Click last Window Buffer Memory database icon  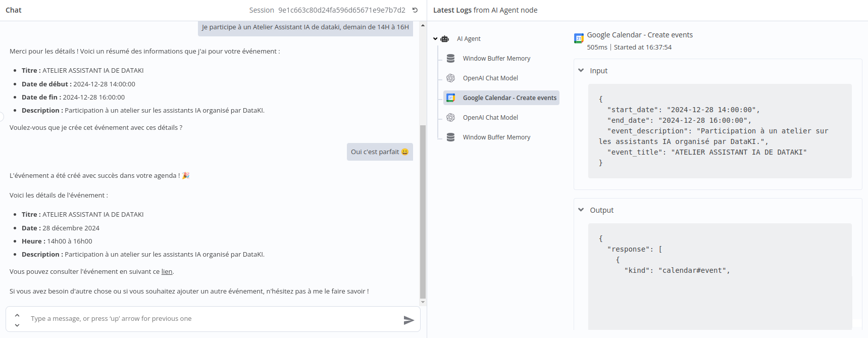coord(451,137)
